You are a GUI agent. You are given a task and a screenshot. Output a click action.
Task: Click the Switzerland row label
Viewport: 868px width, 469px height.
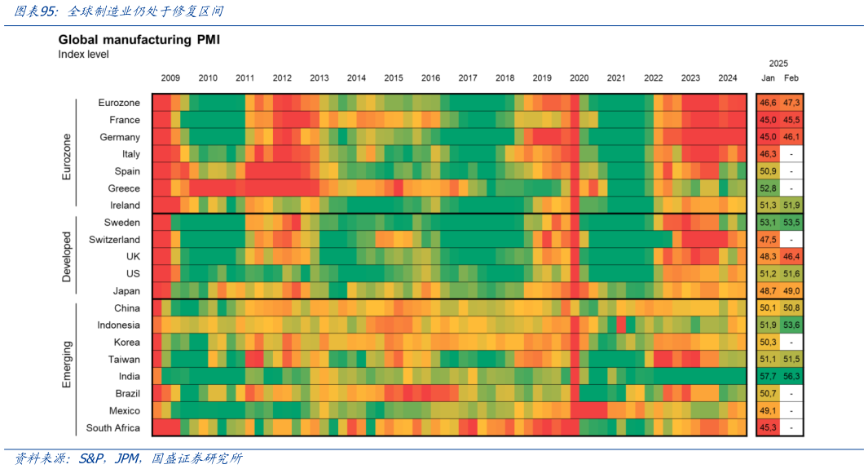tap(114, 240)
